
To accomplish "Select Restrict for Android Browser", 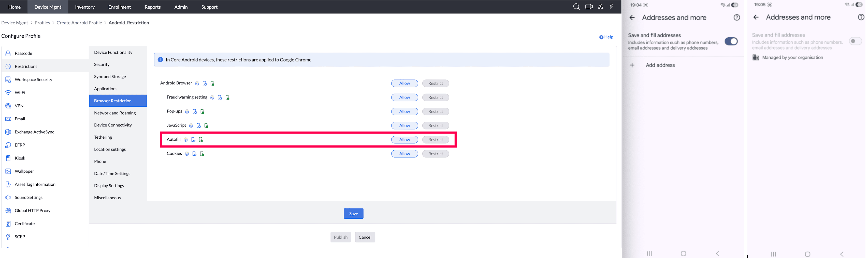I will coord(436,84).
